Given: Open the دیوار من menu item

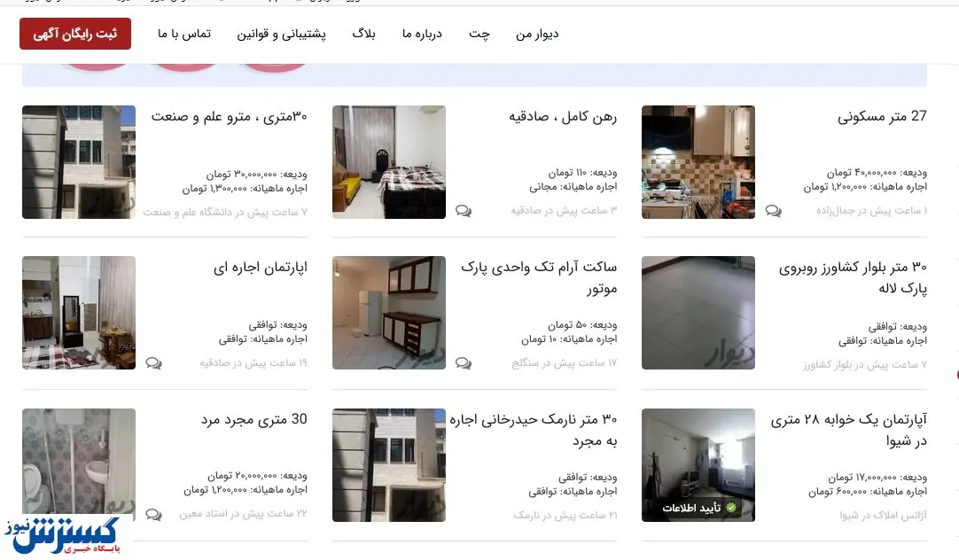Looking at the screenshot, I should pyautogui.click(x=537, y=35).
